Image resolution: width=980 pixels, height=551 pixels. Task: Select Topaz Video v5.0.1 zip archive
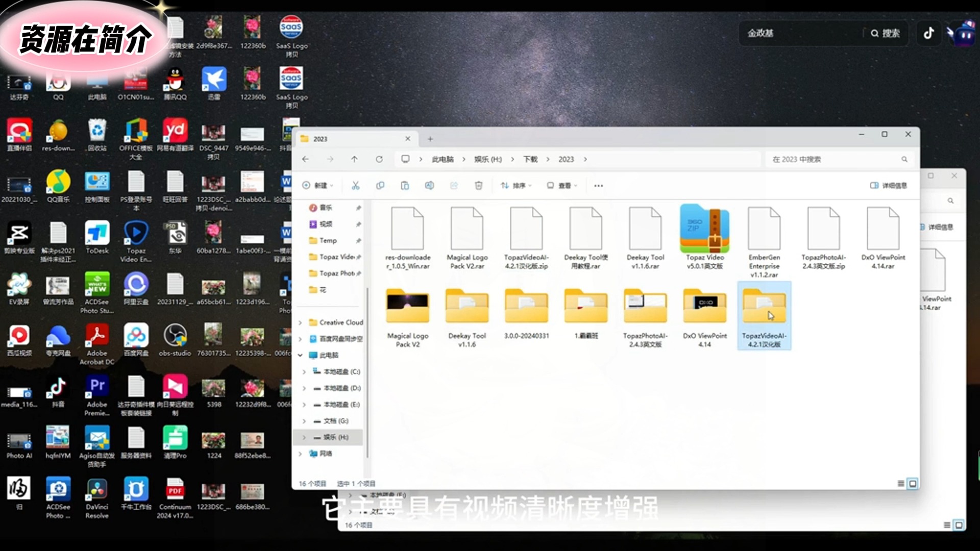(x=705, y=237)
